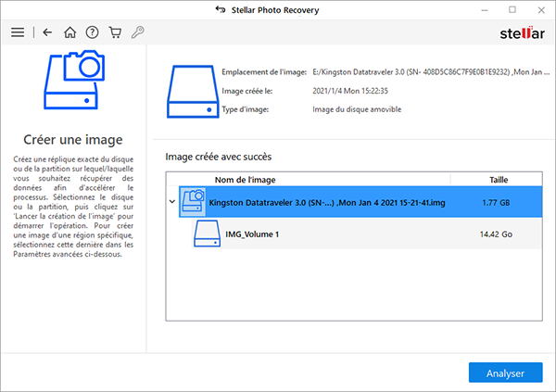Image resolution: width=556 pixels, height=392 pixels.
Task: Open the shopping cart buy icon
Action: 115,32
